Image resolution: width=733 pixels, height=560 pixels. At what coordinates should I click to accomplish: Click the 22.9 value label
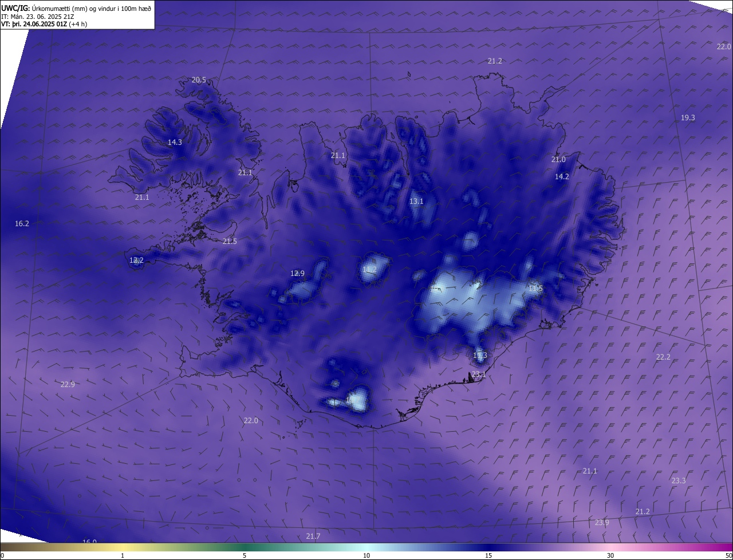coord(68,385)
